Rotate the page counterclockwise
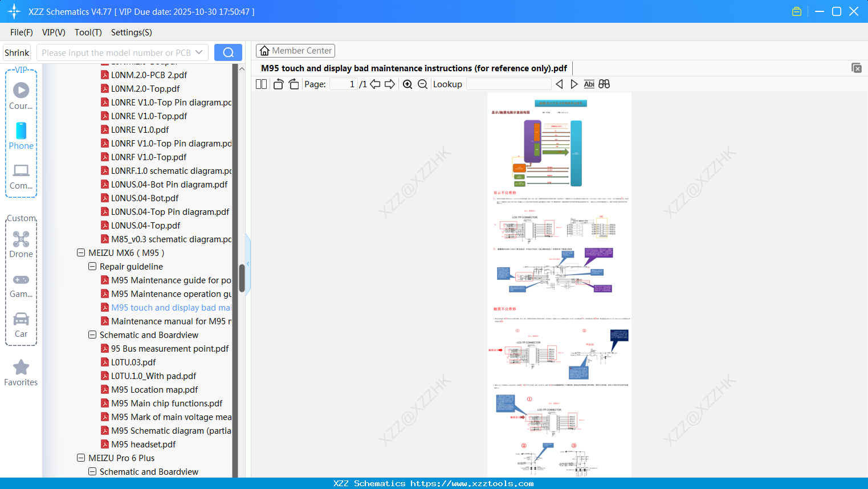The image size is (868, 489). tap(278, 84)
